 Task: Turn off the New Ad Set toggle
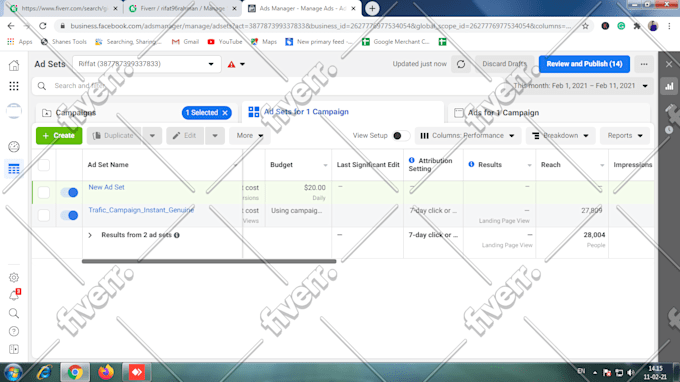(69, 192)
